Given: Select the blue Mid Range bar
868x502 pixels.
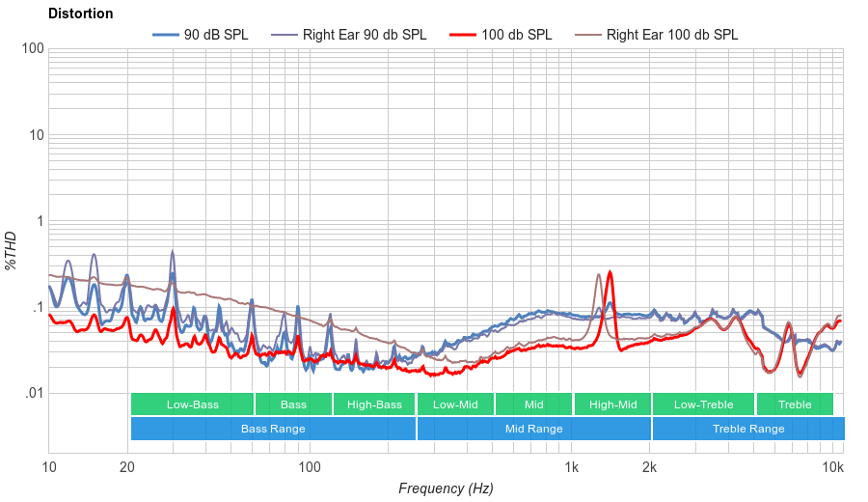Looking at the screenshot, I should tap(533, 429).
